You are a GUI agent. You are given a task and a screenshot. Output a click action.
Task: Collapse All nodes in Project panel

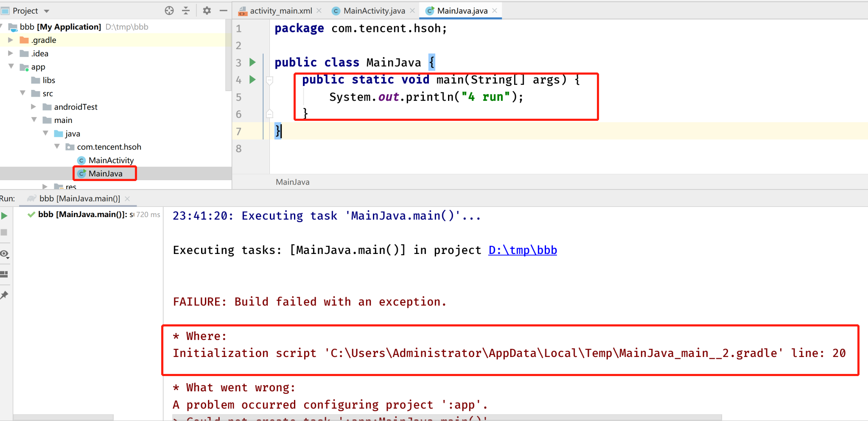(x=186, y=11)
